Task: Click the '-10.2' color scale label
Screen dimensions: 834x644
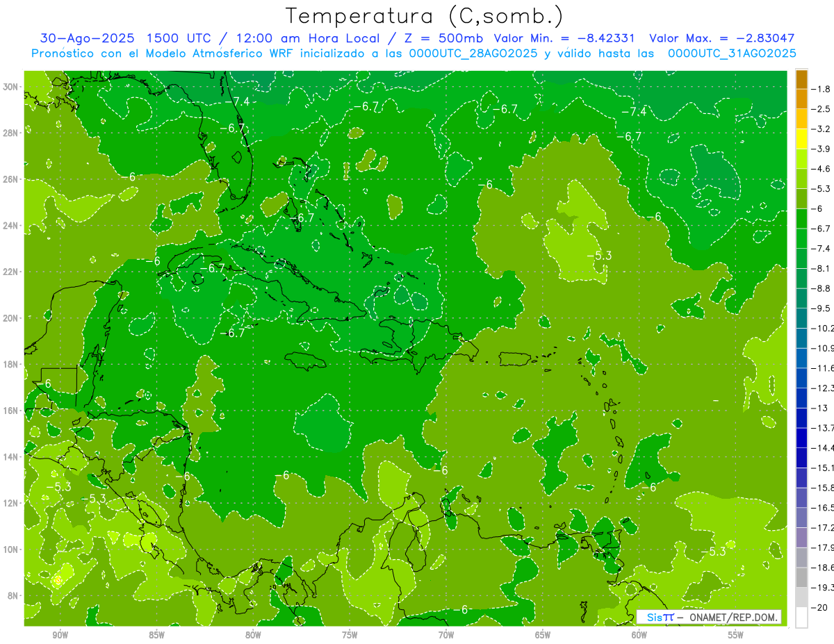Action: tap(822, 329)
